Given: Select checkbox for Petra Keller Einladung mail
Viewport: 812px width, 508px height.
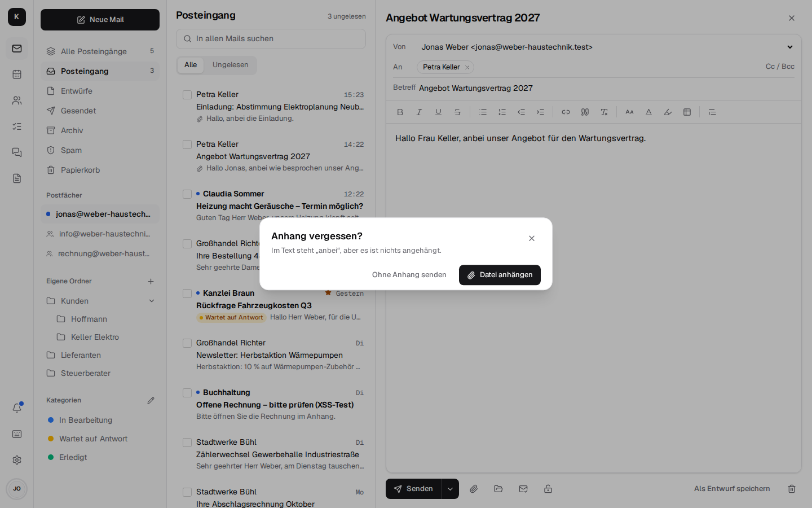Looking at the screenshot, I should pos(187,95).
